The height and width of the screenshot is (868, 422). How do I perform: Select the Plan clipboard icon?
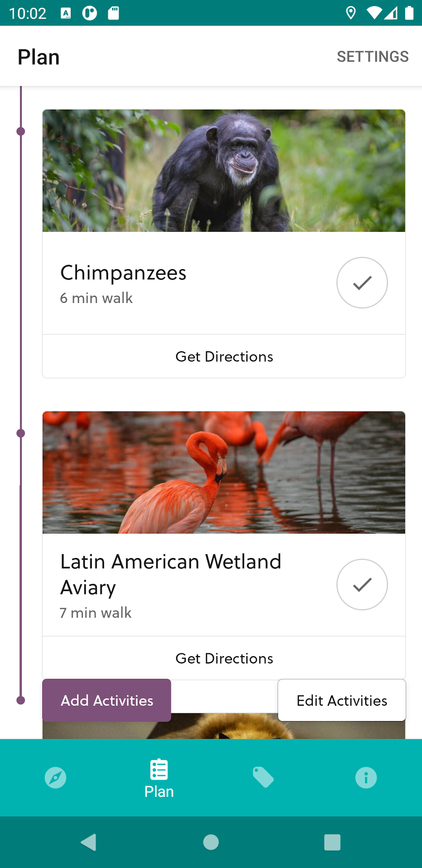point(159,770)
